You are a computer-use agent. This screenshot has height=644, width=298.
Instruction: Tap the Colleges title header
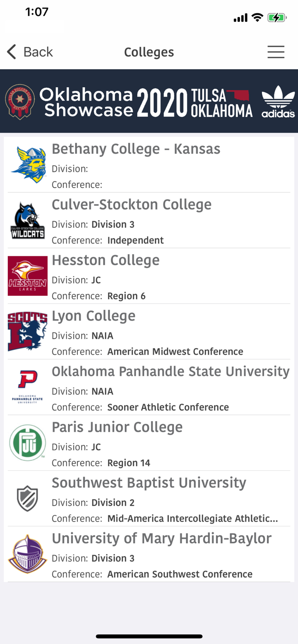149,52
